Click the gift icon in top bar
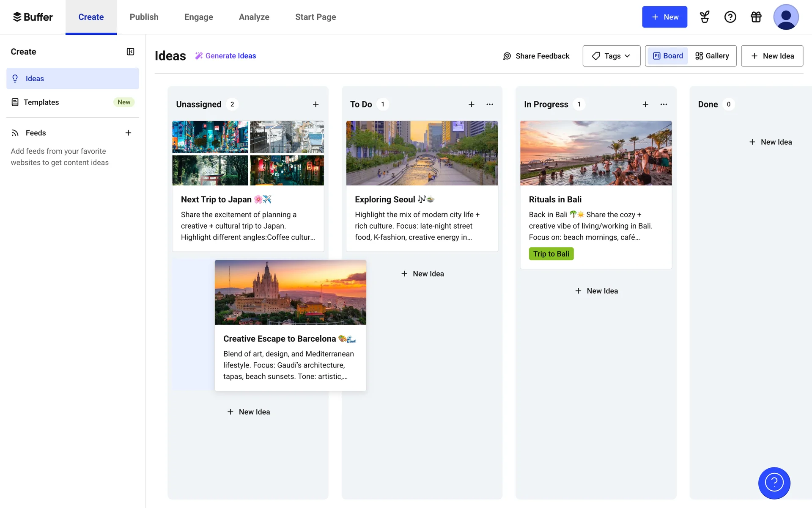Screen dimensions: 812x508 [756, 17]
